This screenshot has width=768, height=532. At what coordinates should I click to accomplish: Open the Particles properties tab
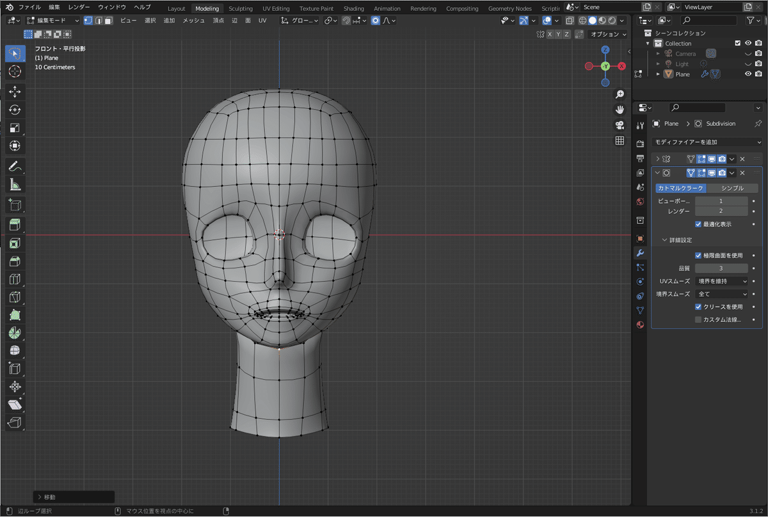640,267
